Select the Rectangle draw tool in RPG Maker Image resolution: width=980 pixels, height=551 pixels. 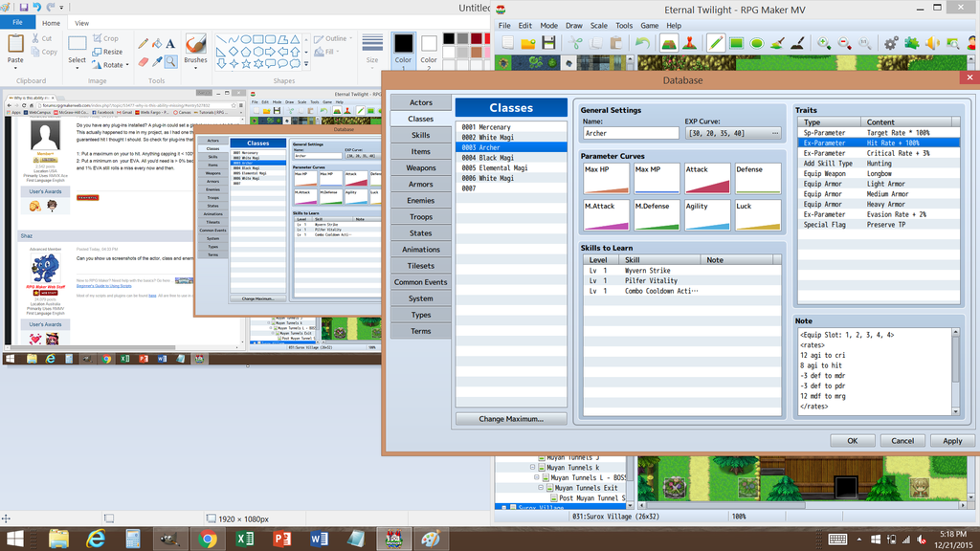(736, 43)
